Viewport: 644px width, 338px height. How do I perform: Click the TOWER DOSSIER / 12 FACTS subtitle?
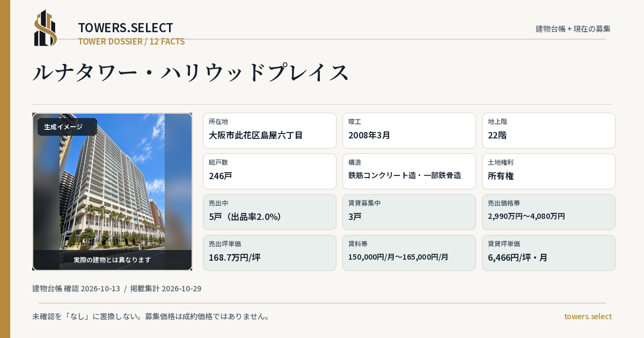pyautogui.click(x=131, y=41)
